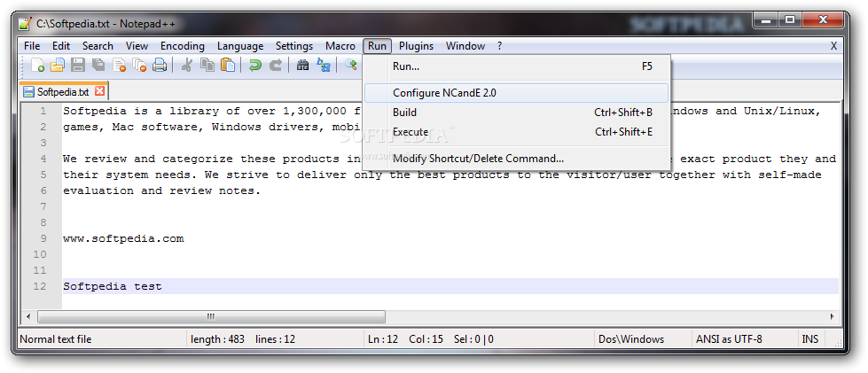868x373 pixels.
Task: Click the 'www.softpedia.com' text line
Action: [x=123, y=239]
